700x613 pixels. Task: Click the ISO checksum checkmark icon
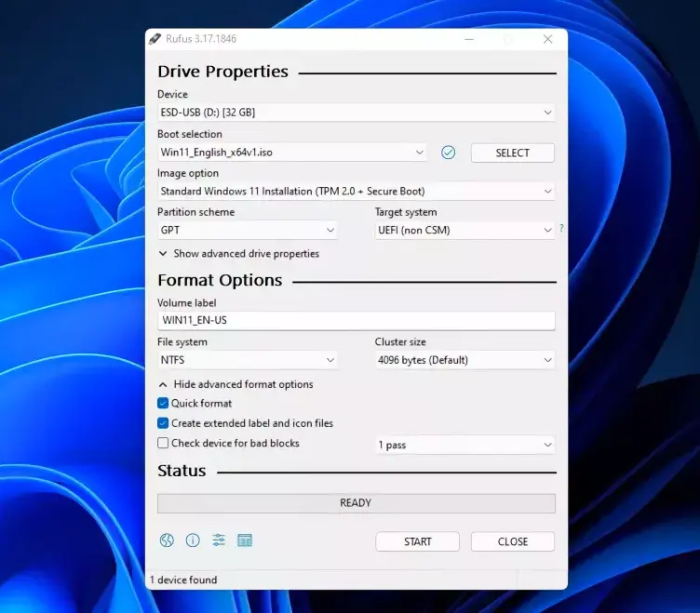click(449, 153)
